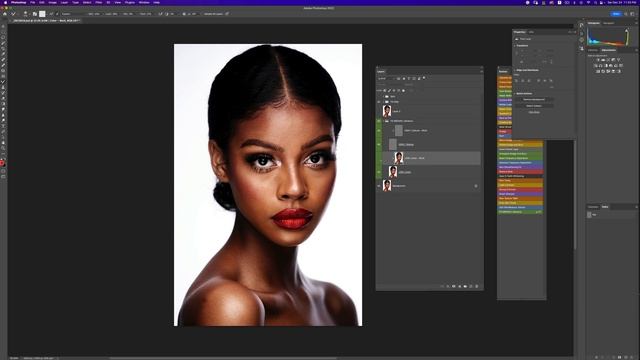
Task: Select the Lasso tool
Action: (x=3, y=37)
